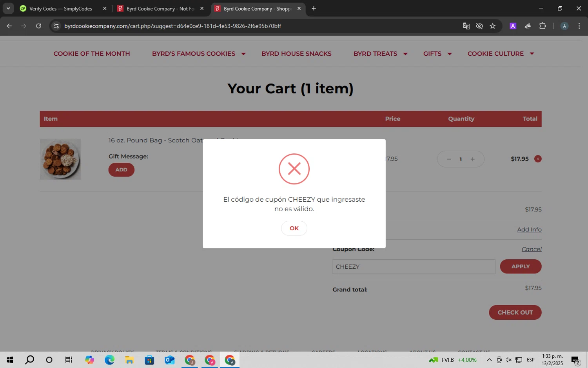Screen dimensions: 588x368
Task: Expand the Cookie Culture dropdown arrow
Action: (x=532, y=54)
